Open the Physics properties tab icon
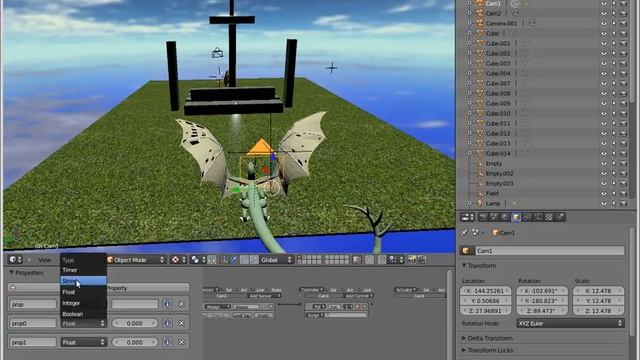The width and height of the screenshot is (640, 360). click(x=560, y=217)
